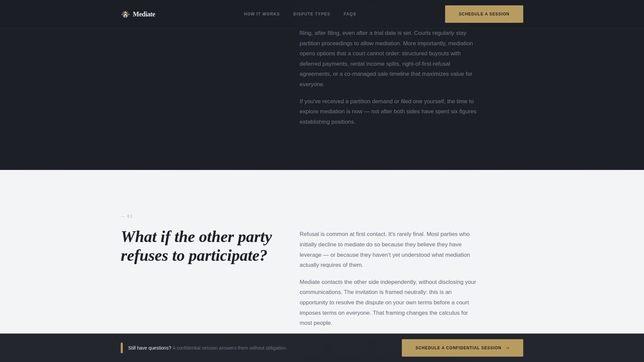Click the arrow glyph next to SCHEDULE A CONFIDENTIAL SESSION

[507, 348]
